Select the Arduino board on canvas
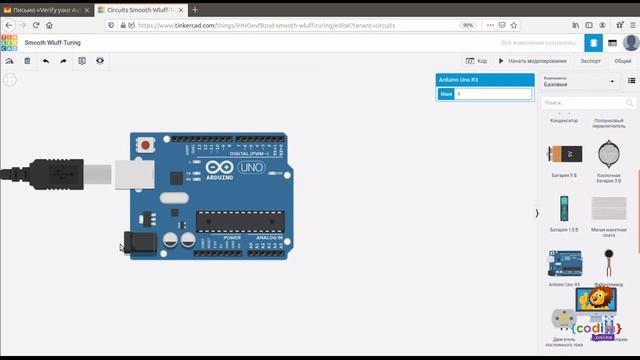 211,196
